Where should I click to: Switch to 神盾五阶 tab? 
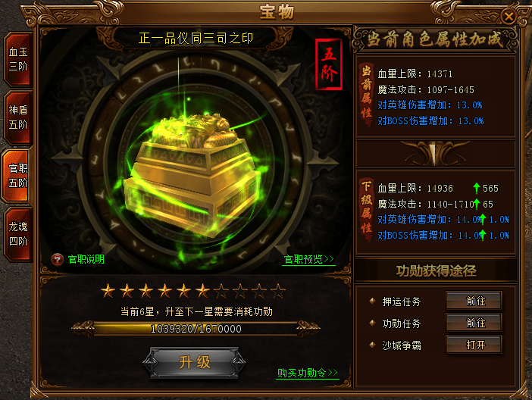click(18, 117)
